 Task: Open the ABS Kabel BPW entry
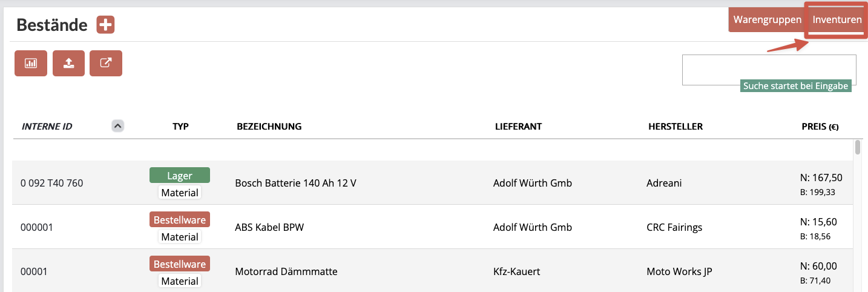tap(269, 227)
